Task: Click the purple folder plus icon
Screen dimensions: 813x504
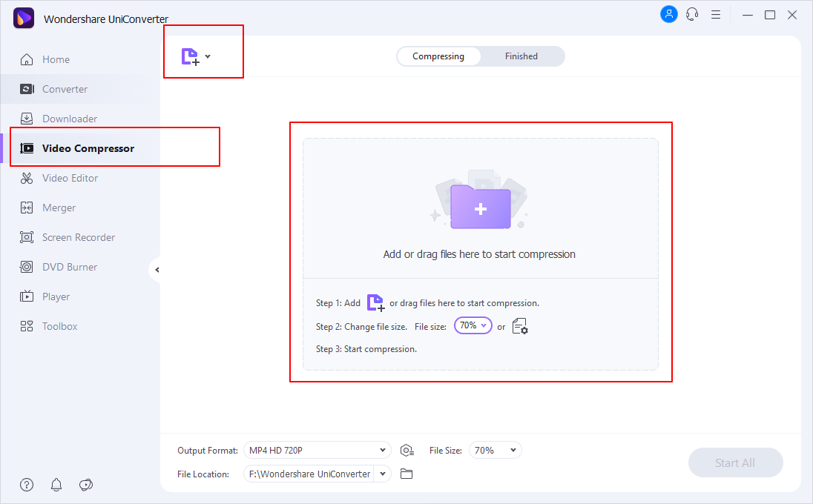Action: pyautogui.click(x=481, y=206)
